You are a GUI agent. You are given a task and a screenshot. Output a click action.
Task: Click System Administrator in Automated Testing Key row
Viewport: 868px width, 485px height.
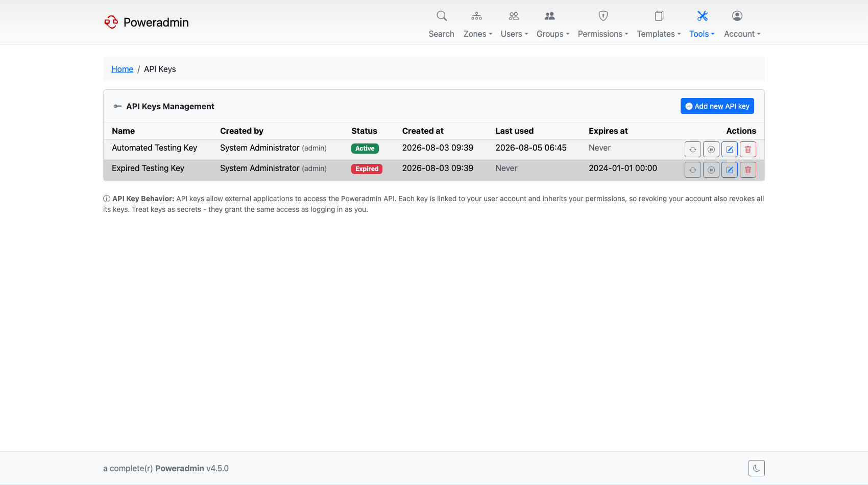coord(259,148)
